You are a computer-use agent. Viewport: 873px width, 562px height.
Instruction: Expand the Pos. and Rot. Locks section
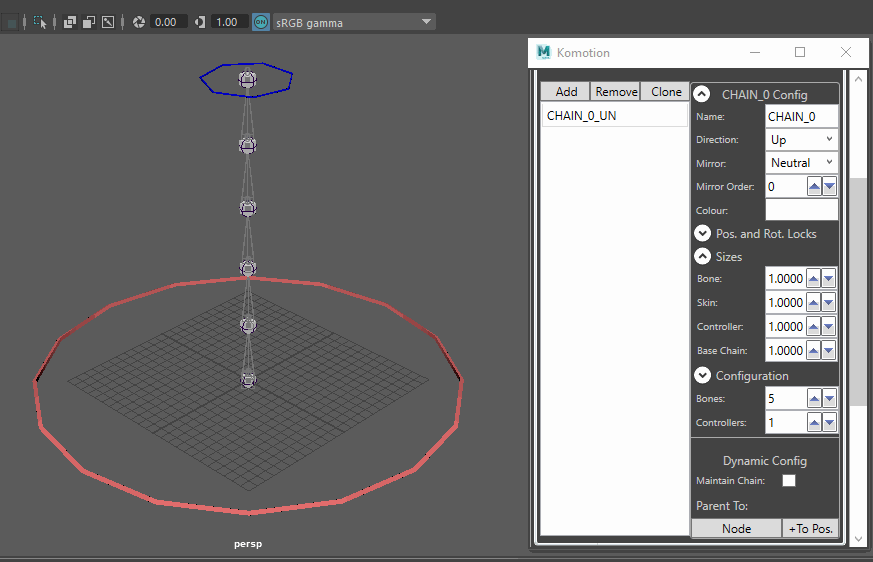[x=703, y=233]
